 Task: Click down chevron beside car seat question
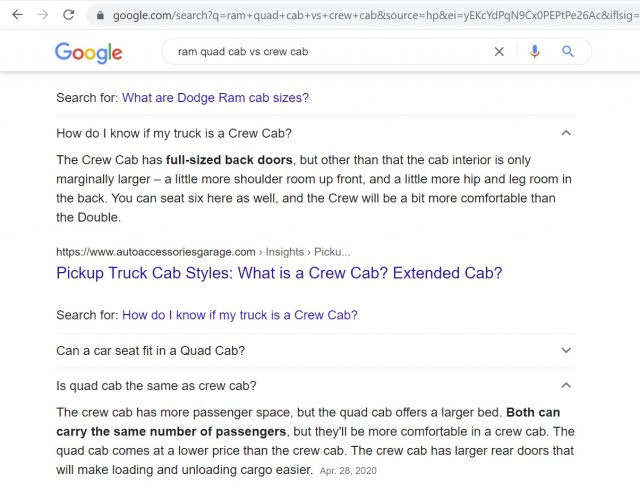pyautogui.click(x=566, y=350)
